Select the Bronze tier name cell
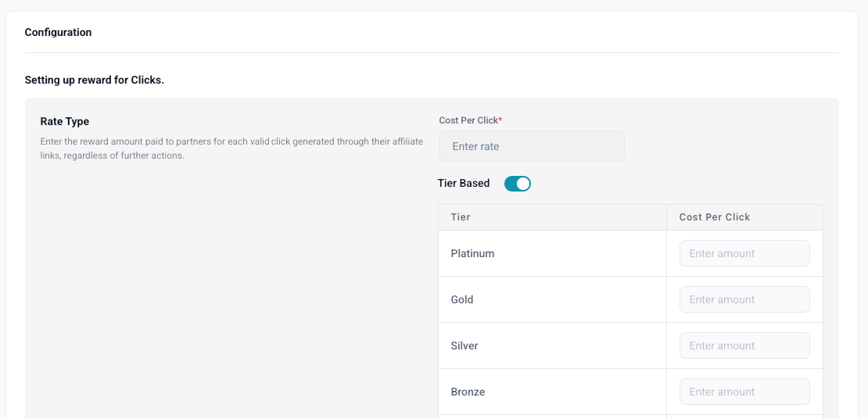This screenshot has height=419, width=868. (468, 392)
